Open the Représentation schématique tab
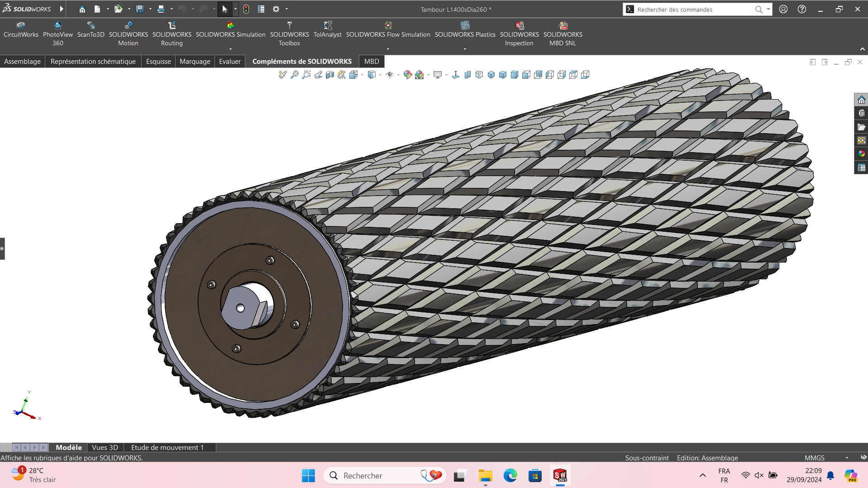 93,62
